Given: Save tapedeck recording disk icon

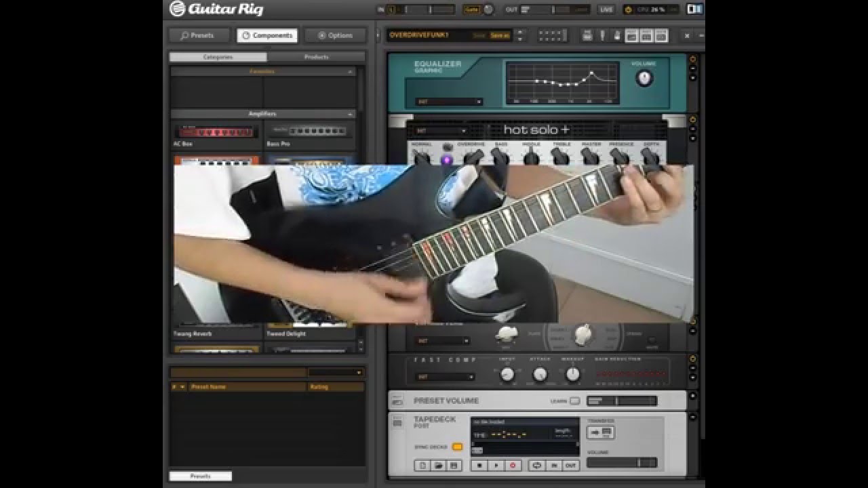Looking at the screenshot, I should [x=454, y=466].
